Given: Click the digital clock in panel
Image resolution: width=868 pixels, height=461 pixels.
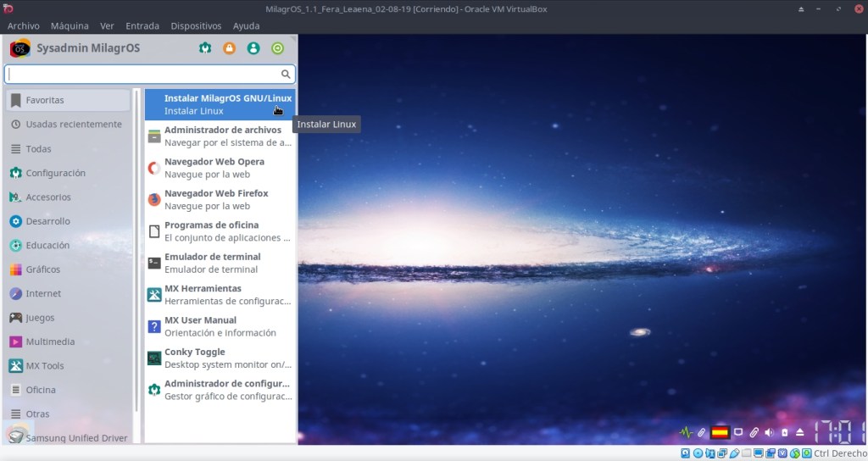Looking at the screenshot, I should 839,433.
